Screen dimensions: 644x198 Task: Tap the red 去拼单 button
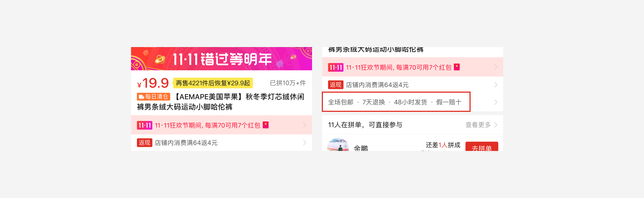[481, 147]
